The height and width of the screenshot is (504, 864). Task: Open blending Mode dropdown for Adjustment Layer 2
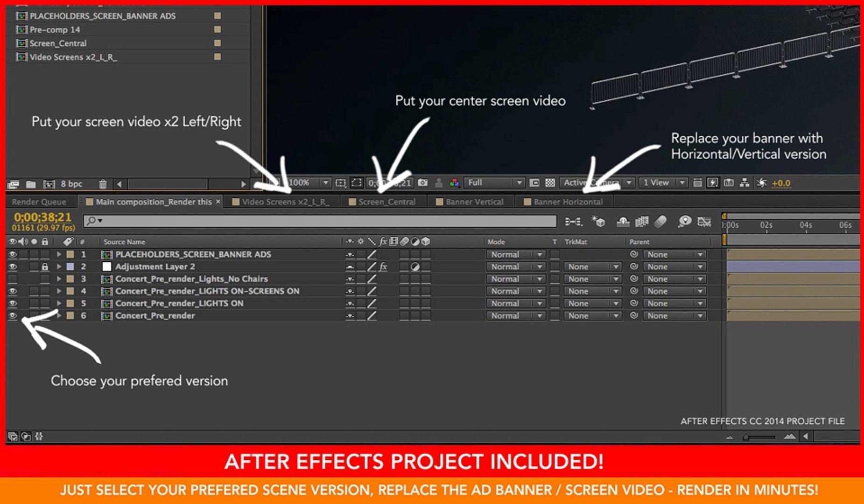[516, 267]
